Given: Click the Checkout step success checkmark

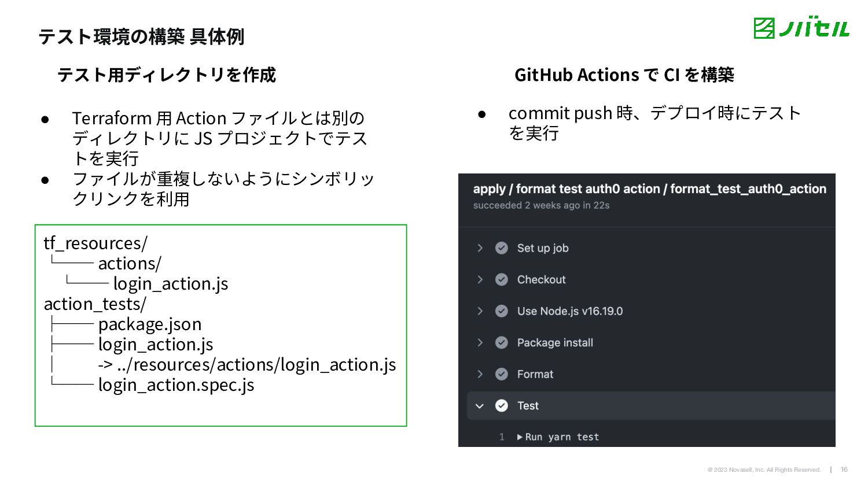Looking at the screenshot, I should click(x=502, y=280).
